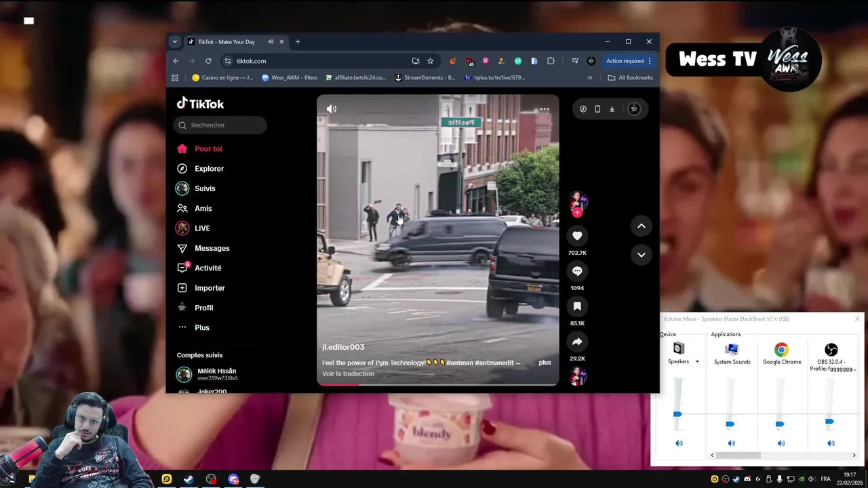
Task: Mute the TikTok video sound
Action: [332, 108]
